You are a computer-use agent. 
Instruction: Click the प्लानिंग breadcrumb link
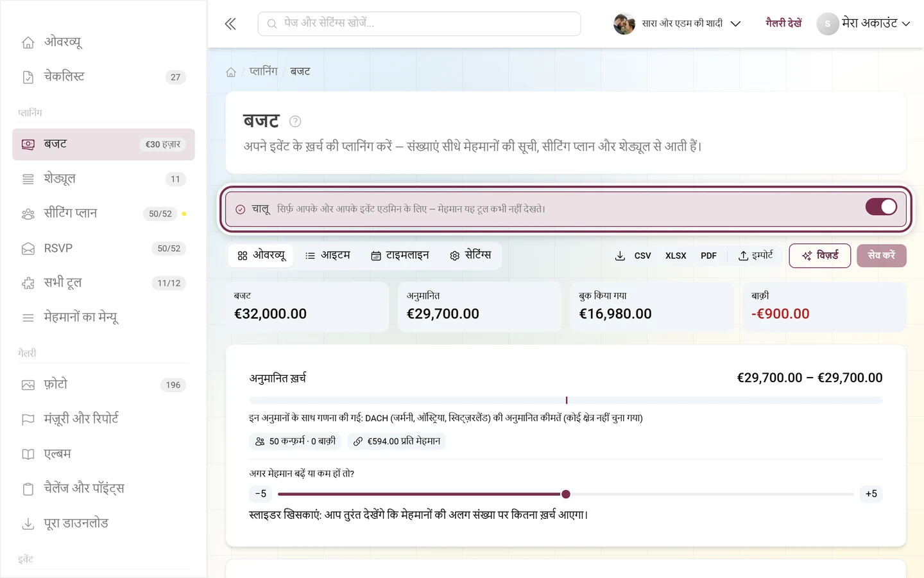[x=264, y=71]
